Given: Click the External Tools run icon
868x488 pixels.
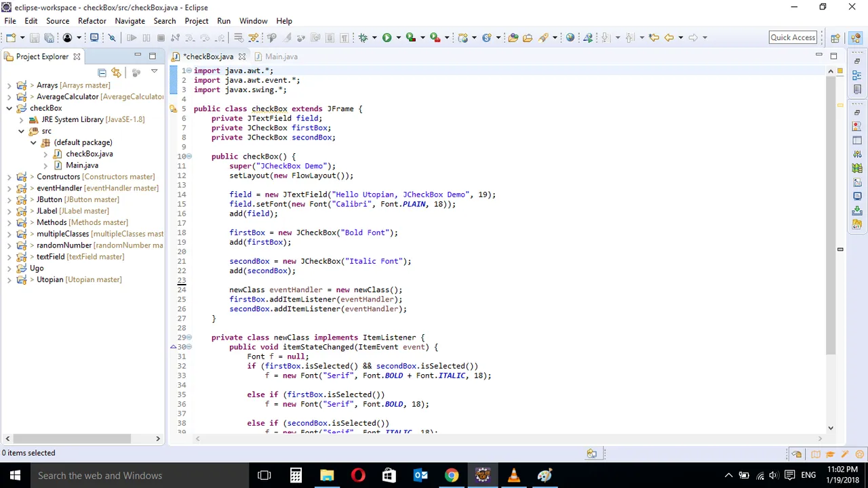Looking at the screenshot, I should [x=435, y=38].
